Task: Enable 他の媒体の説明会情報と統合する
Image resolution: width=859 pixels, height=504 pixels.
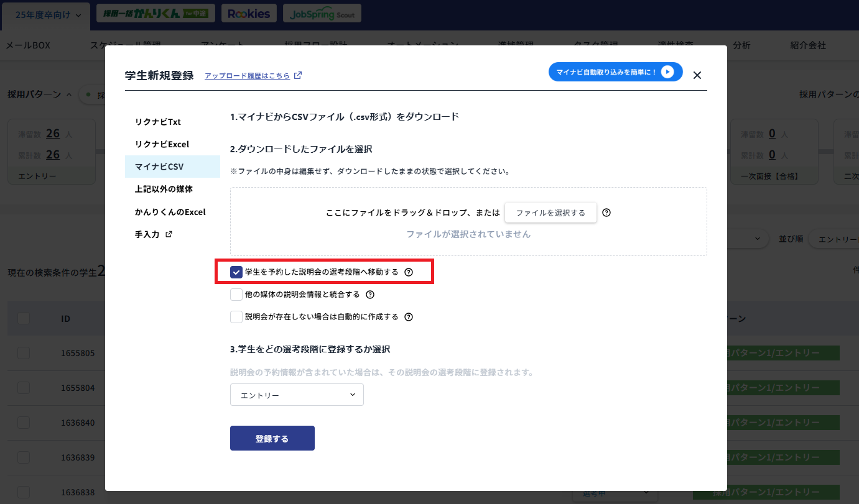Action: coord(236,294)
